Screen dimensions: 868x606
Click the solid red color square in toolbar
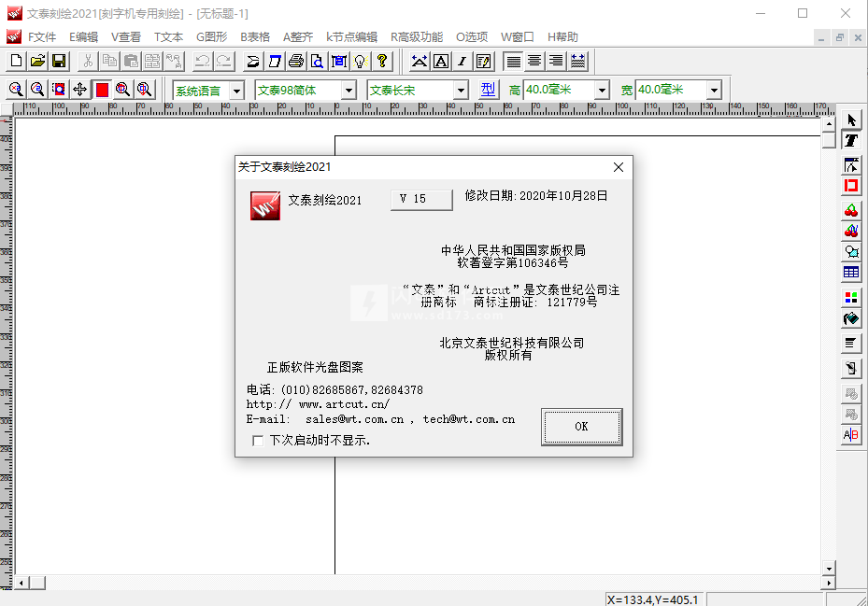click(102, 89)
